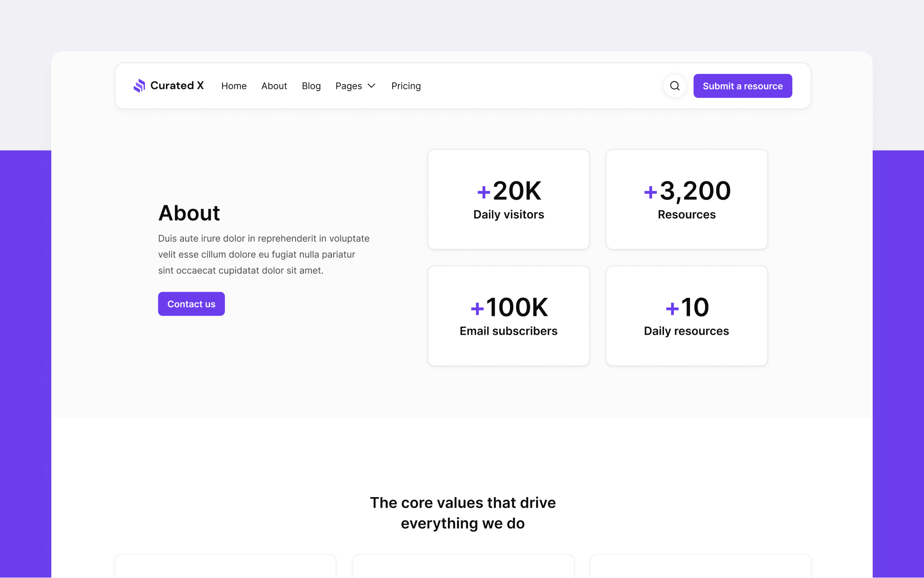Viewport: 924px width, 578px height.
Task: Navigate to the Home menu item
Action: click(234, 86)
